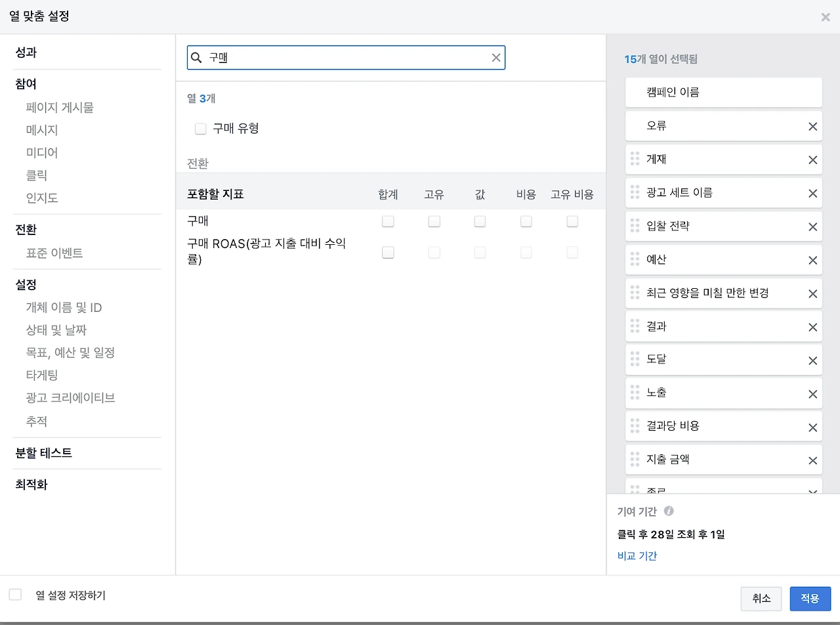
Task: Select the 추적 subcategory
Action: 37,421
